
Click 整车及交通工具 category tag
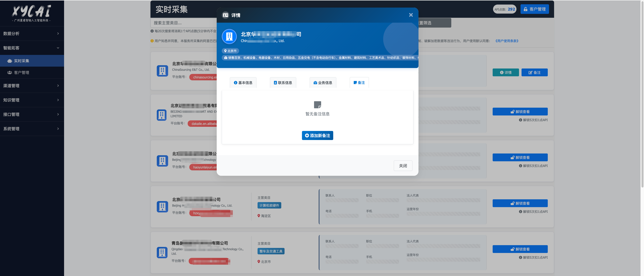pos(271,251)
